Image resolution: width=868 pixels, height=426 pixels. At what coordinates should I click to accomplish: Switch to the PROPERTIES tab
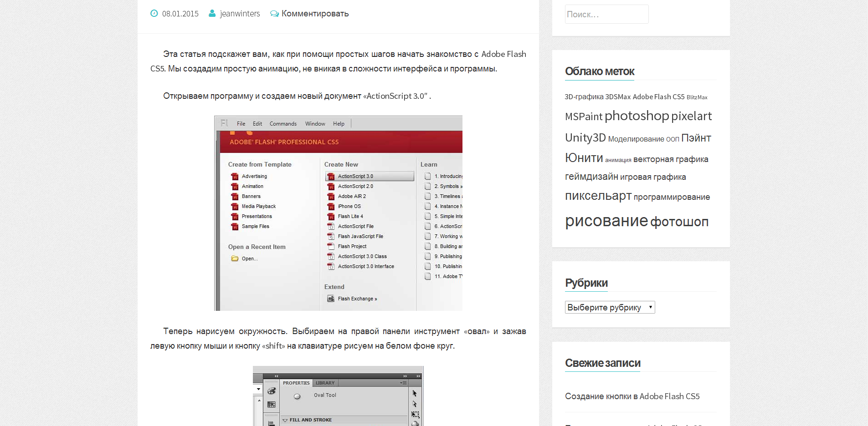[x=296, y=383]
